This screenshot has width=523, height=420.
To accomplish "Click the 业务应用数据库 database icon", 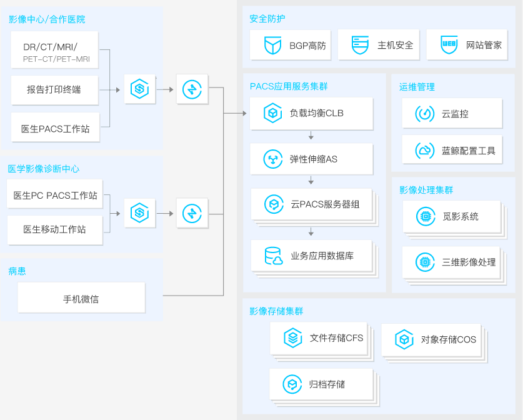I will click(273, 256).
